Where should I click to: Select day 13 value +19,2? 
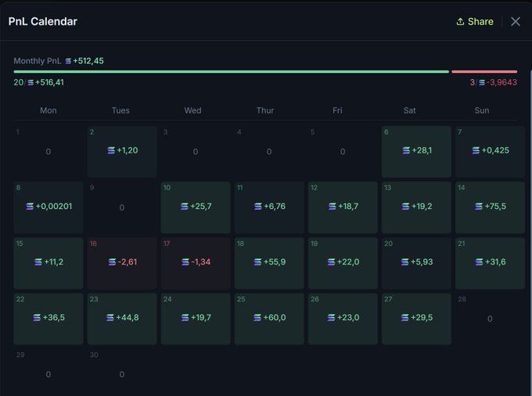(x=422, y=207)
